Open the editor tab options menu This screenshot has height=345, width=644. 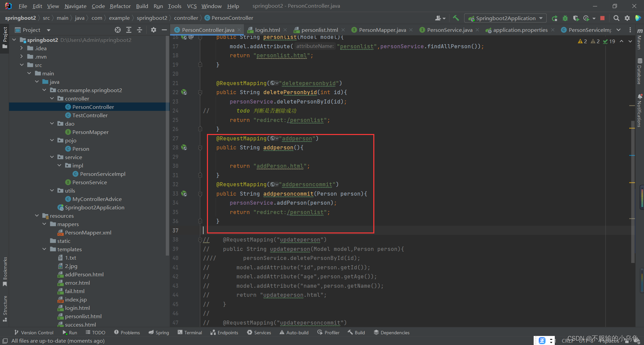pos(630,30)
